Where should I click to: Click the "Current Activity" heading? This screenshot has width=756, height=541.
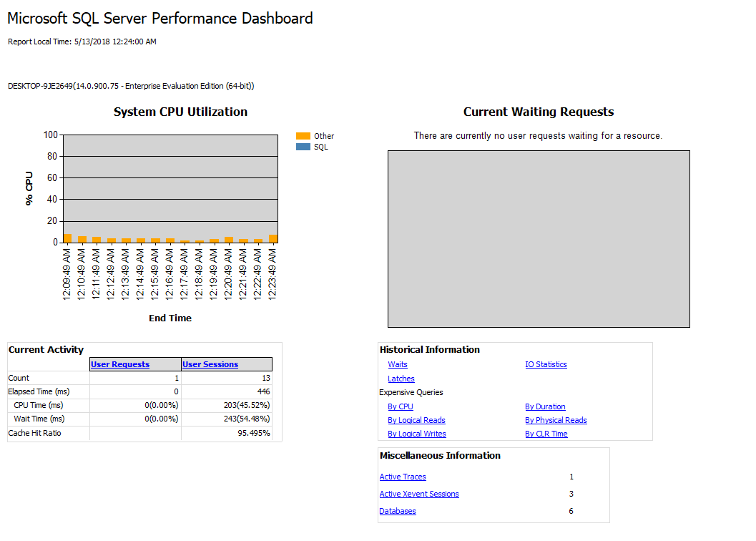pyautogui.click(x=46, y=350)
